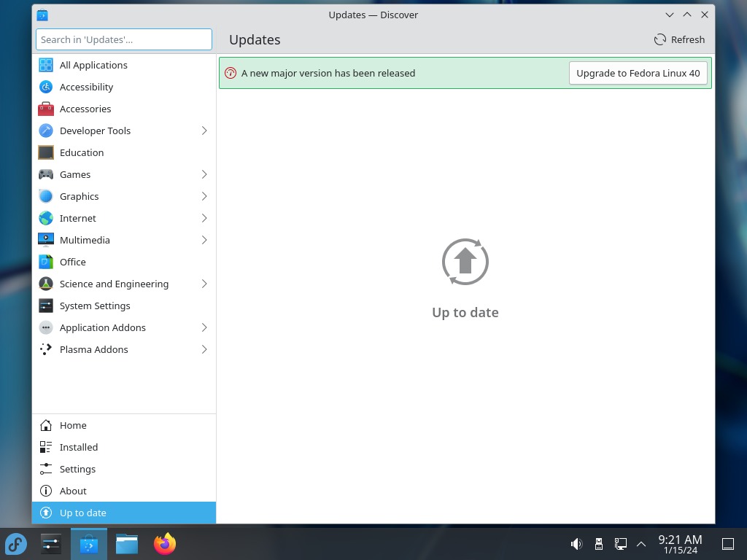Viewport: 747px width, 560px height.
Task: Click the Up to date arrow icon in sidebar
Action: coord(46,513)
